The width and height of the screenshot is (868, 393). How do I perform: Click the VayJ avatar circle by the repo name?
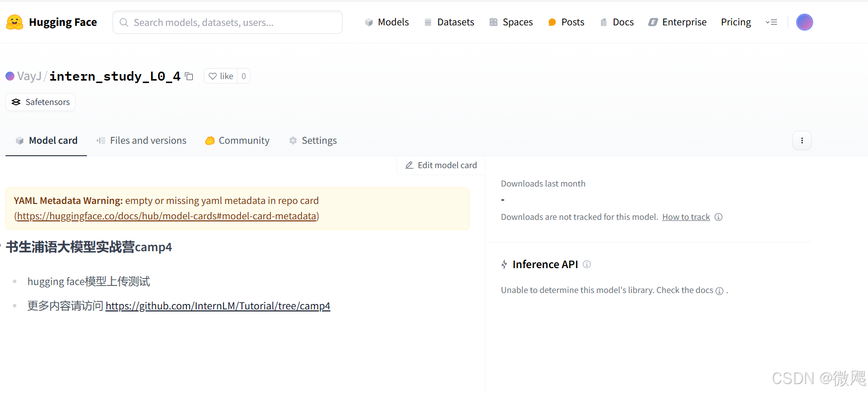pos(10,76)
